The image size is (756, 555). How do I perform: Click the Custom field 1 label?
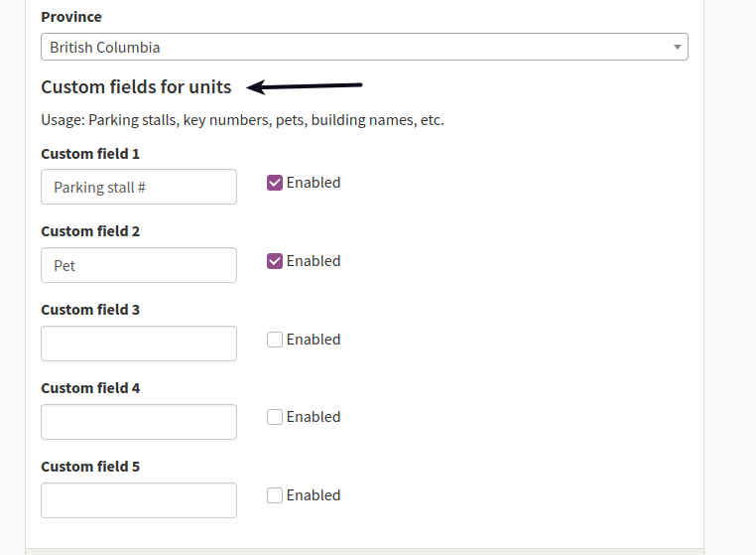click(x=90, y=154)
